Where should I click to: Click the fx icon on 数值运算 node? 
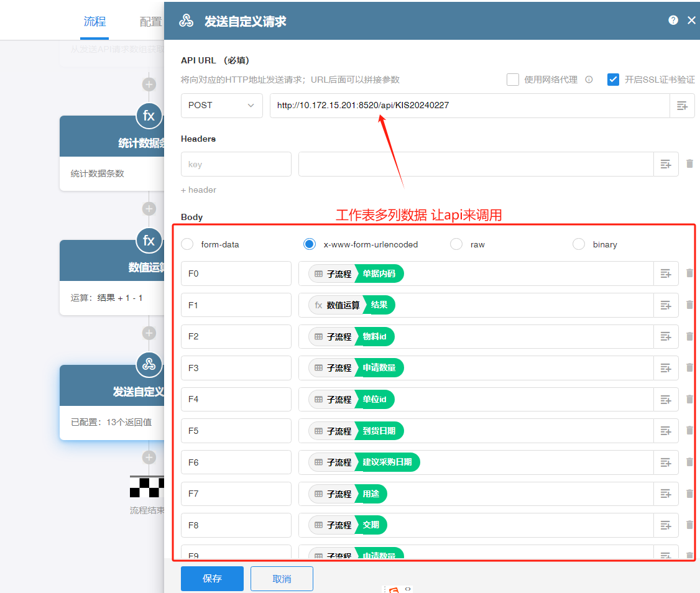tap(149, 241)
